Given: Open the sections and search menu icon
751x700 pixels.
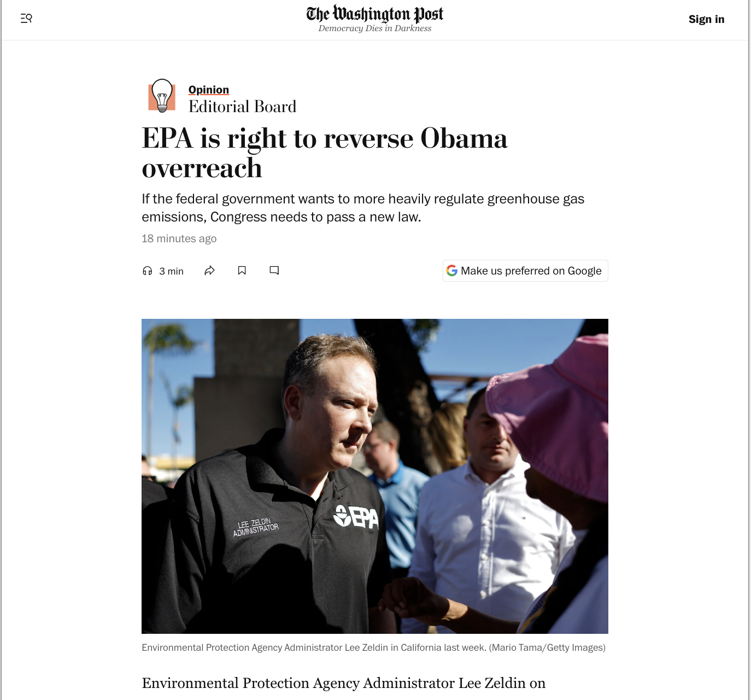Looking at the screenshot, I should click(x=26, y=19).
